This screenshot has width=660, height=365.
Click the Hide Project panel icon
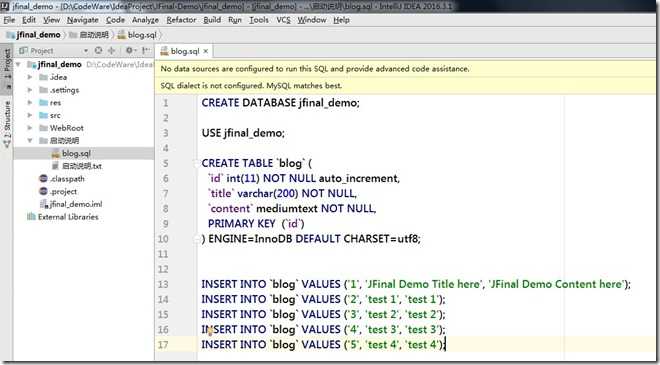[x=146, y=51]
